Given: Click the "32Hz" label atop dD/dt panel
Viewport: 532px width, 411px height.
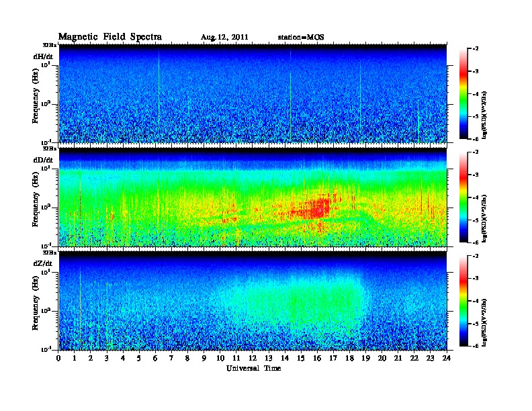Looking at the screenshot, I should click(50, 148).
